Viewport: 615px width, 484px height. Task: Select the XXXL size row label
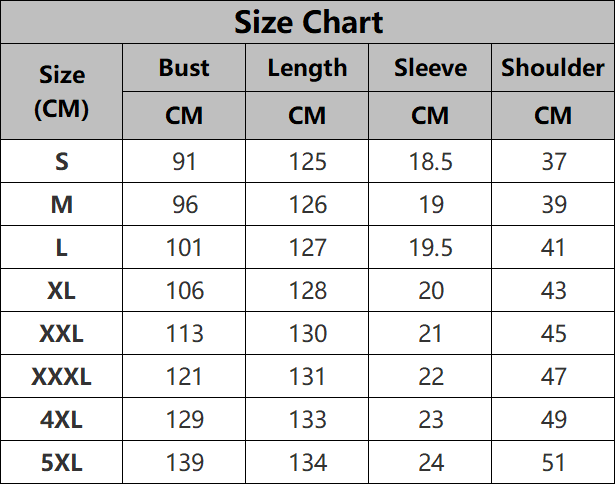62,377
